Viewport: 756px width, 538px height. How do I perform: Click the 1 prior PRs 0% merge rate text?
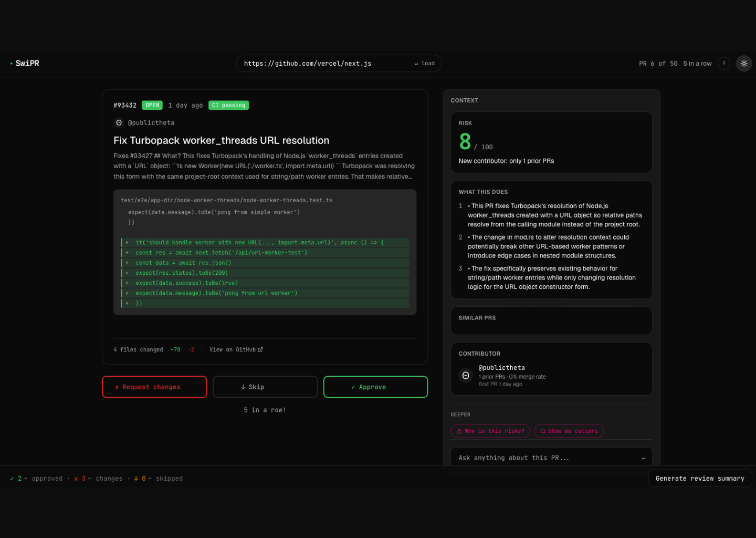point(512,377)
